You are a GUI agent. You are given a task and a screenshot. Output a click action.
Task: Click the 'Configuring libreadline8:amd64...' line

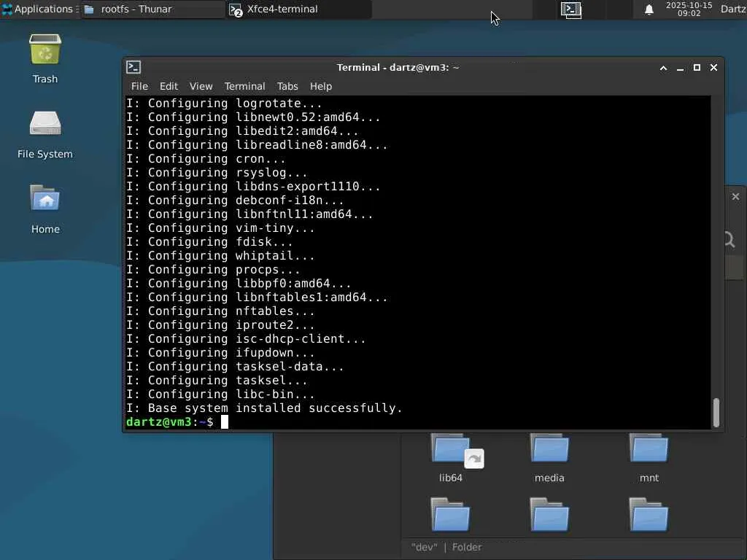tap(268, 145)
